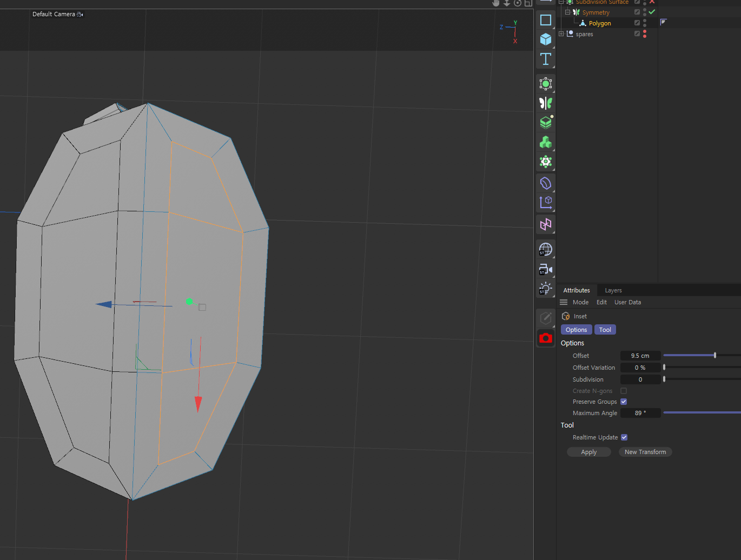This screenshot has width=741, height=560.
Task: Open the Volume Builder stacked layers icon
Action: coord(546,123)
